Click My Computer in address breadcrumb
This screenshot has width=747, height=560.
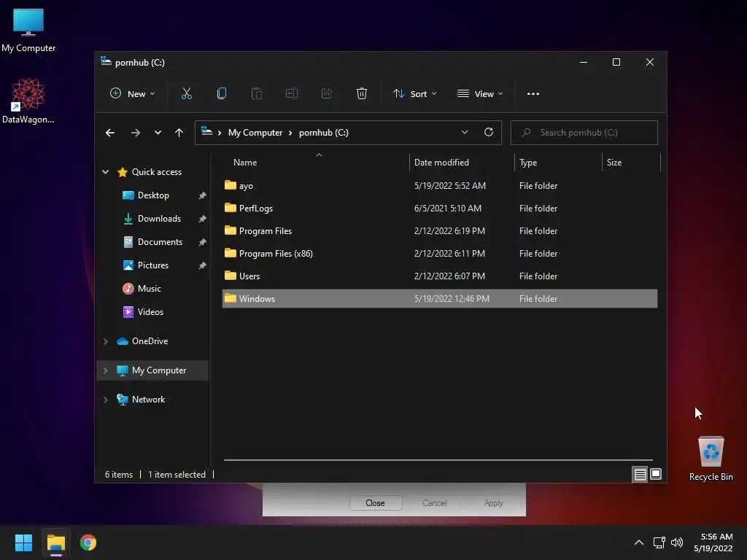pyautogui.click(x=255, y=133)
